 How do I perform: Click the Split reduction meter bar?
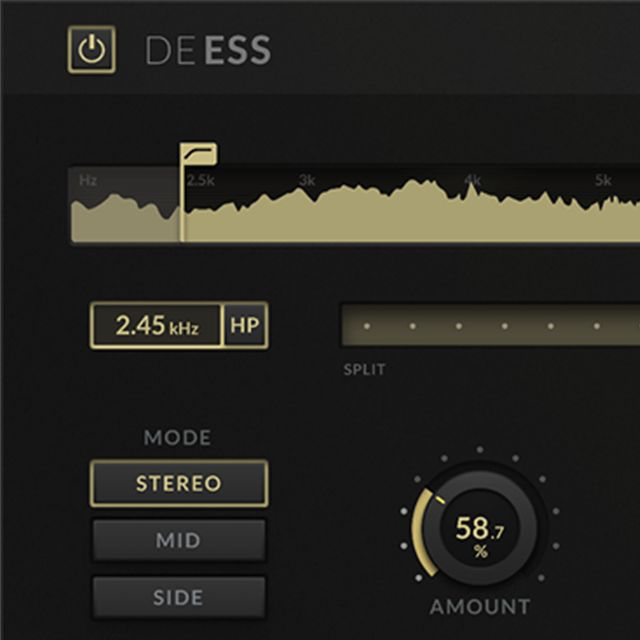pyautogui.click(x=491, y=325)
